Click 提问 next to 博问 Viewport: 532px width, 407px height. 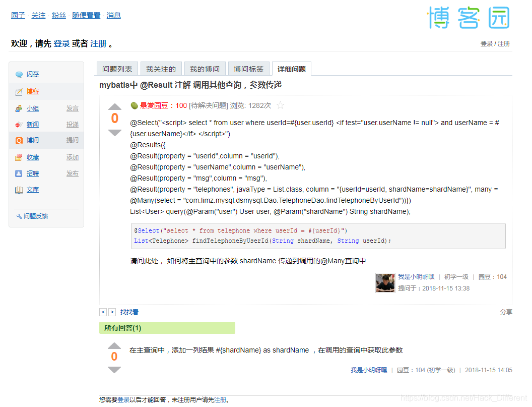72,140
